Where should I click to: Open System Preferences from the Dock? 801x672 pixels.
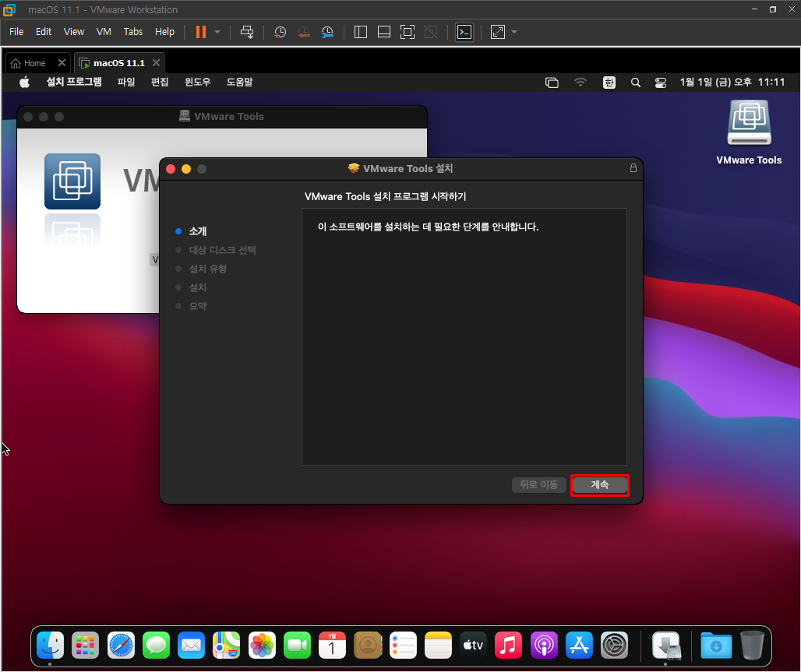(614, 645)
